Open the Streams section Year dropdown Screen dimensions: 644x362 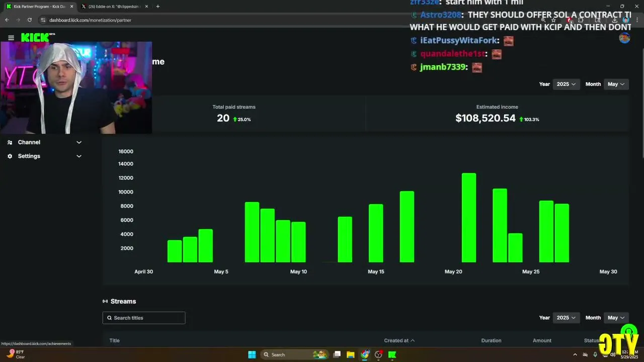566,318
